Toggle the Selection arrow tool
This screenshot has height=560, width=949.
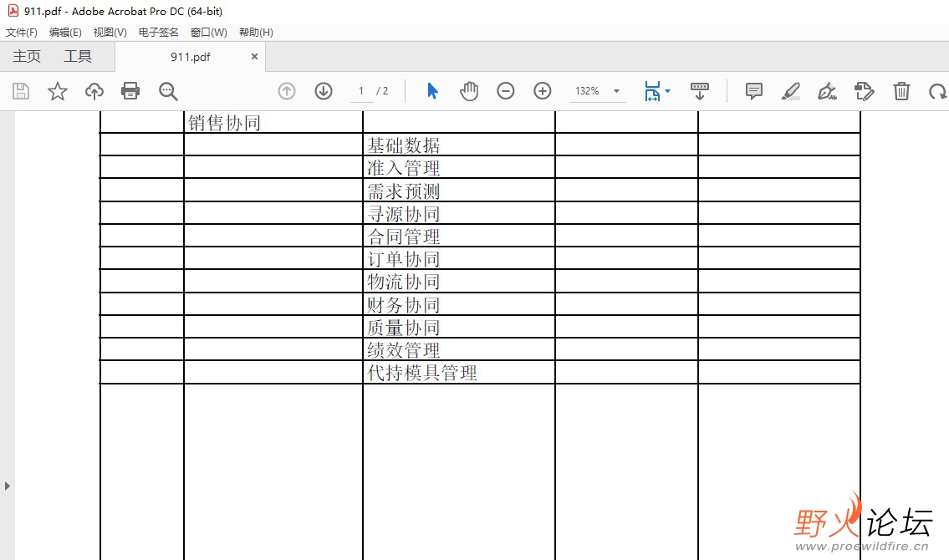[x=432, y=91]
